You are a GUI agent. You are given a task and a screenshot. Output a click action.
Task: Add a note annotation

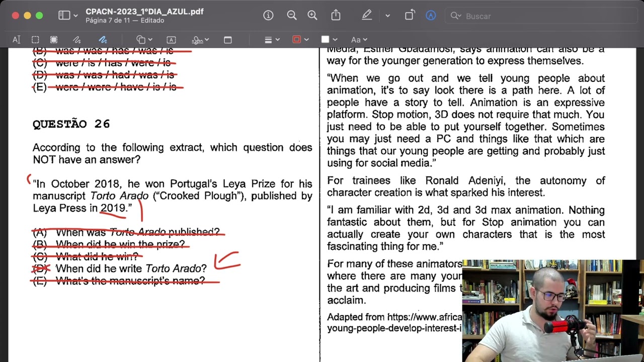tap(227, 40)
